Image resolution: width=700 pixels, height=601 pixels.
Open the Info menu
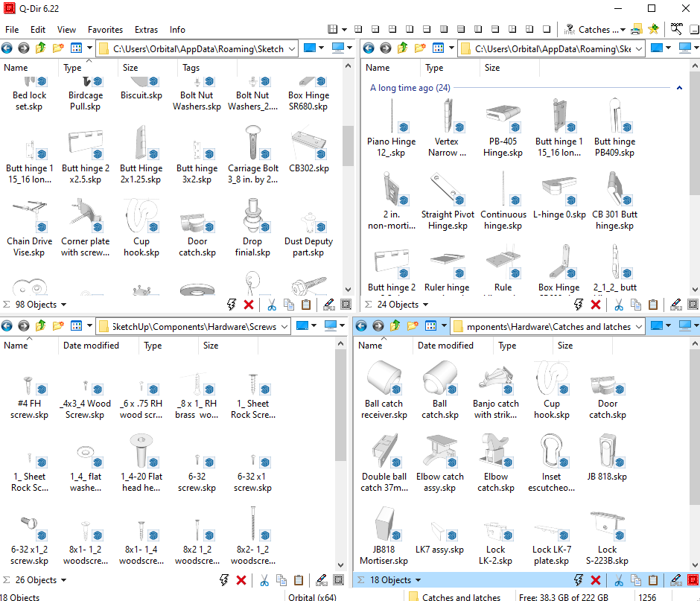[x=177, y=30]
